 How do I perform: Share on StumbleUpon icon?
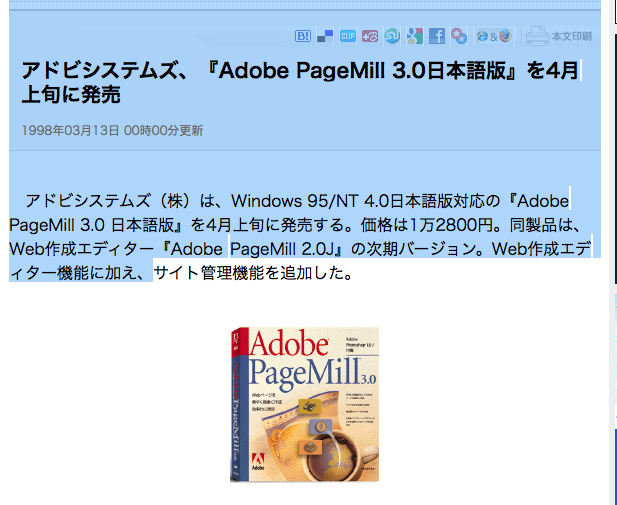pos(393,36)
